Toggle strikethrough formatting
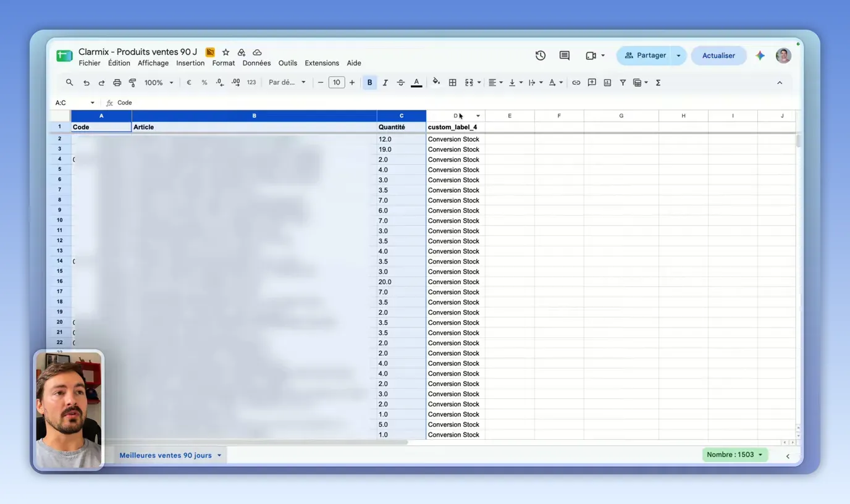The height and width of the screenshot is (504, 850). [x=401, y=83]
